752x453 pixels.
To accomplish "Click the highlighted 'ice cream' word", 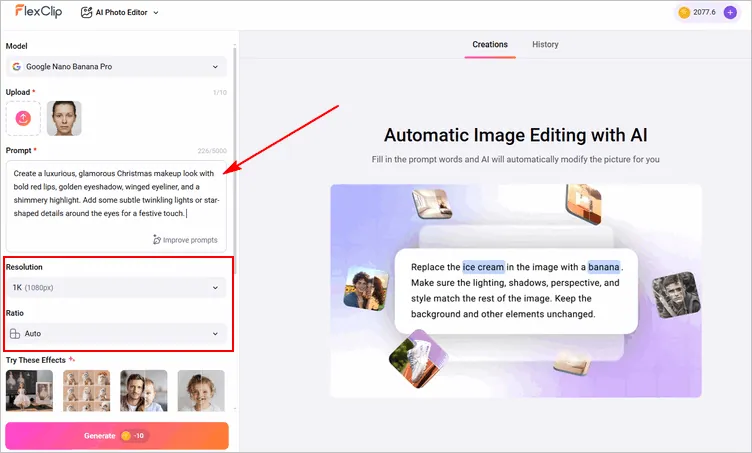I will (x=483, y=267).
